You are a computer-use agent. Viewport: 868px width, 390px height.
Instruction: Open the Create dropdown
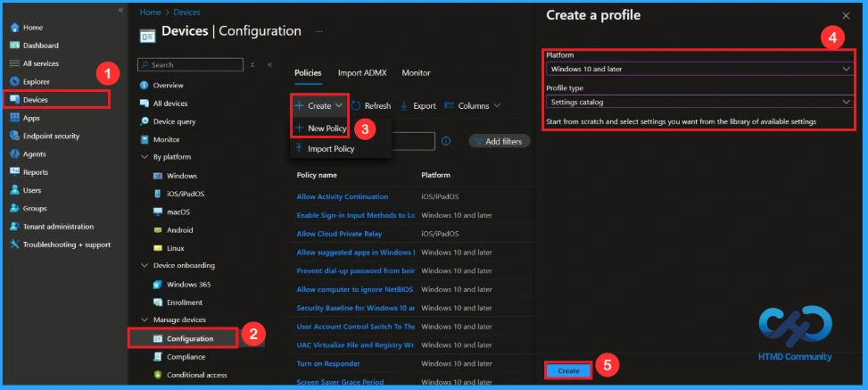pos(318,106)
